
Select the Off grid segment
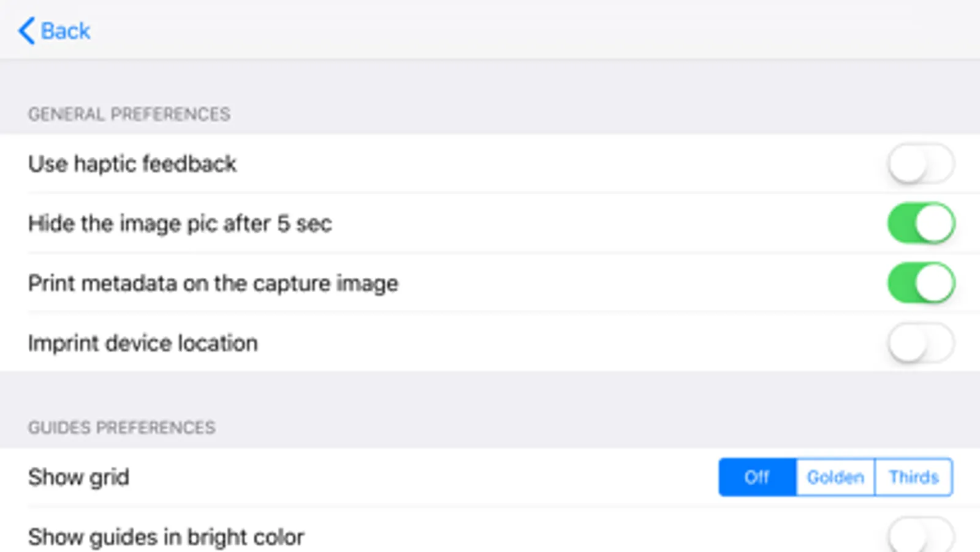click(757, 477)
